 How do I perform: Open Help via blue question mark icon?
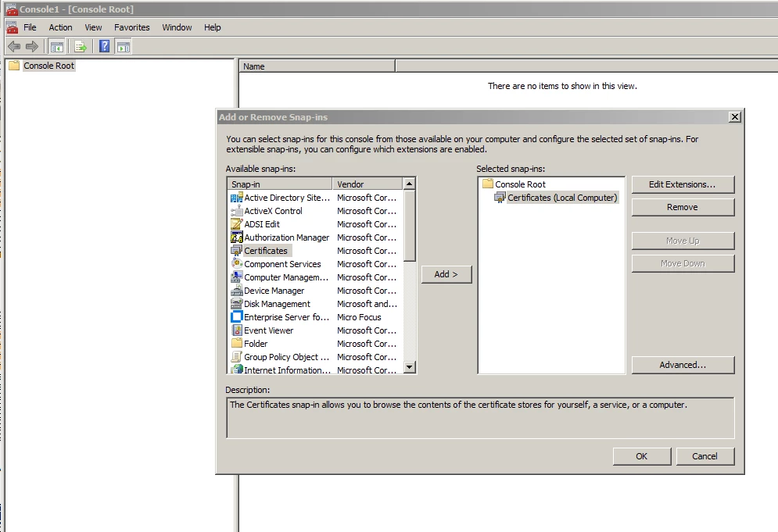[x=104, y=47]
